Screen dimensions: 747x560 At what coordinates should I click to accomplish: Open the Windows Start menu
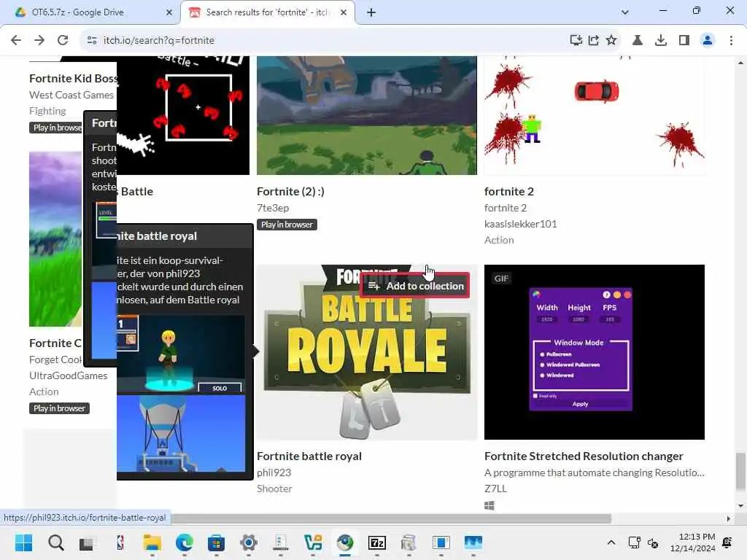(23, 542)
